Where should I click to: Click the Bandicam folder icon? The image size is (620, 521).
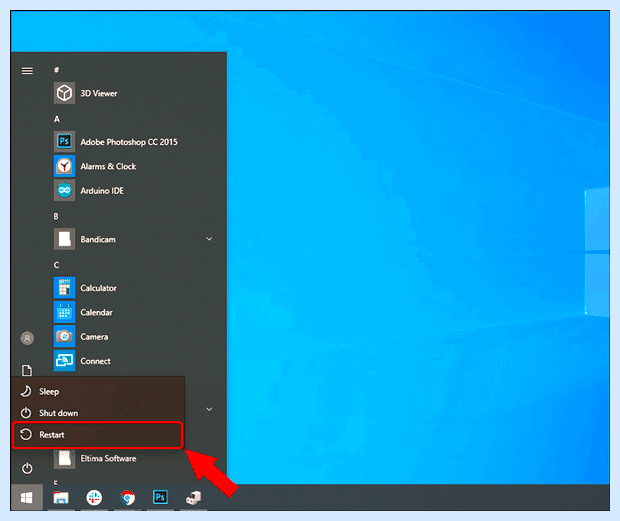(64, 239)
